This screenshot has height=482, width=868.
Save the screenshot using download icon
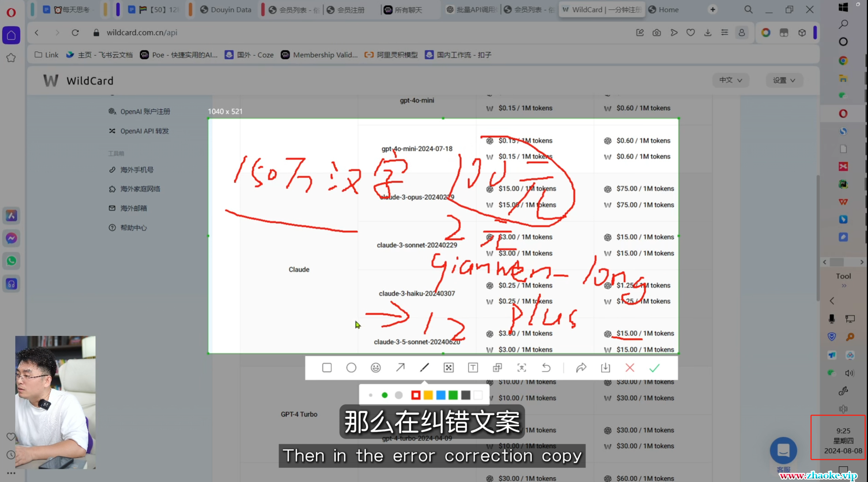pyautogui.click(x=605, y=367)
